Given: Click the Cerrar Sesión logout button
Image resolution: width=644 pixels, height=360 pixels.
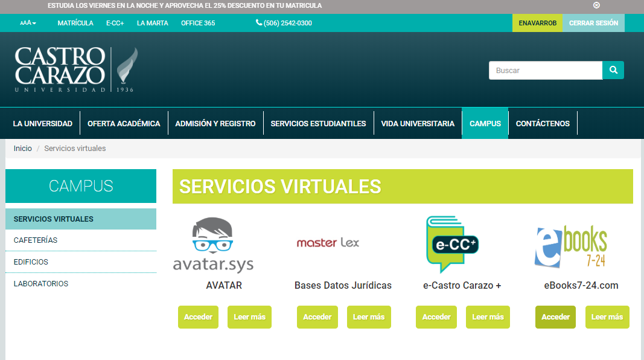Looking at the screenshot, I should [593, 23].
